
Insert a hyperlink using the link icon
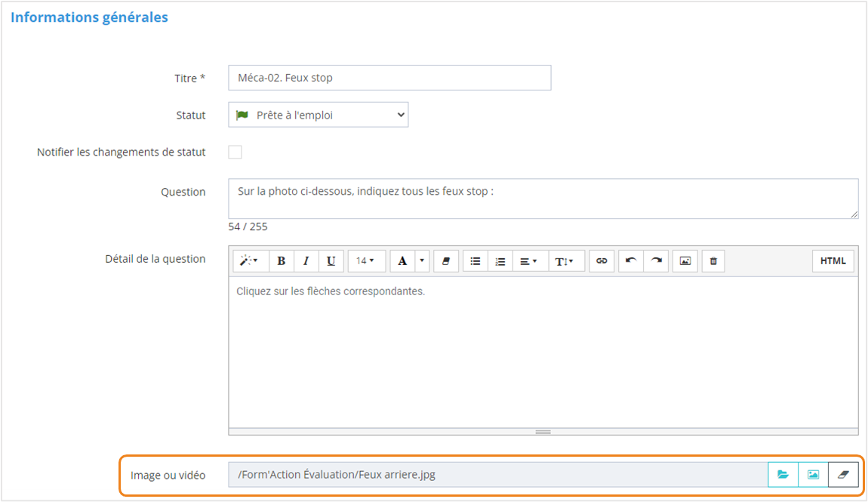602,261
